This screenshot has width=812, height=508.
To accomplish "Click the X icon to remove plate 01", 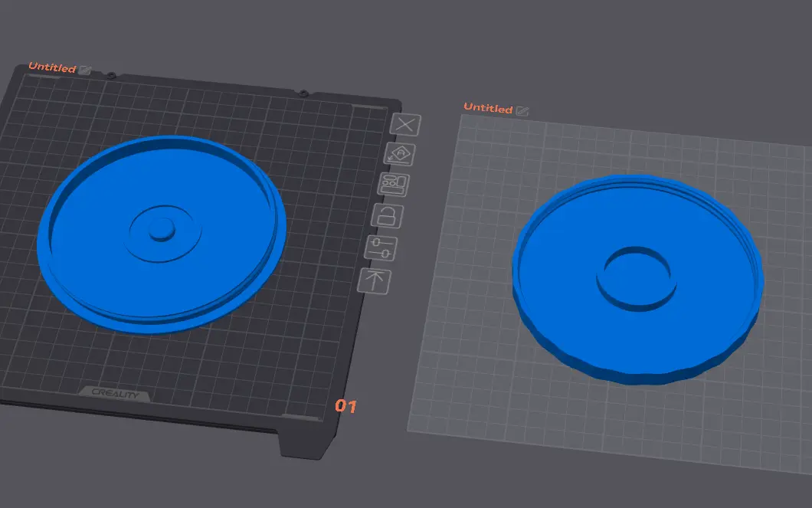I will 405,125.
